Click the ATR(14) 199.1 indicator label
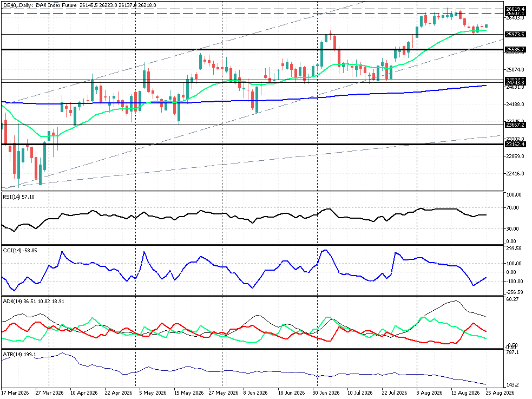The width and height of the screenshot is (532, 399). click(19, 355)
